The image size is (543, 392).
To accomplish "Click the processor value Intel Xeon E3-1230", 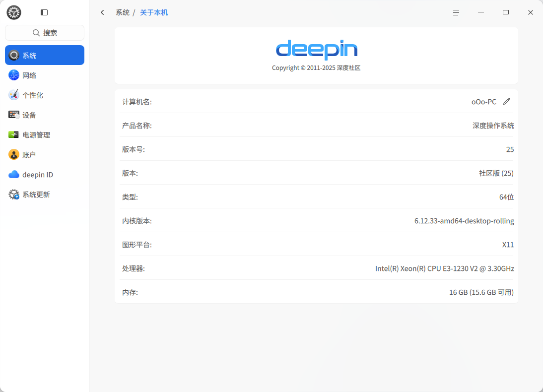I will (445, 268).
